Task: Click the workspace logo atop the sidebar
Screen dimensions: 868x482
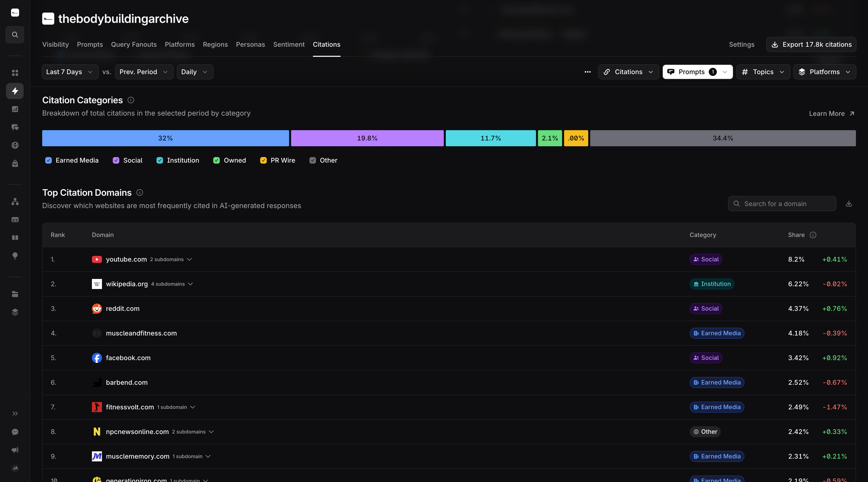Action: 15,13
